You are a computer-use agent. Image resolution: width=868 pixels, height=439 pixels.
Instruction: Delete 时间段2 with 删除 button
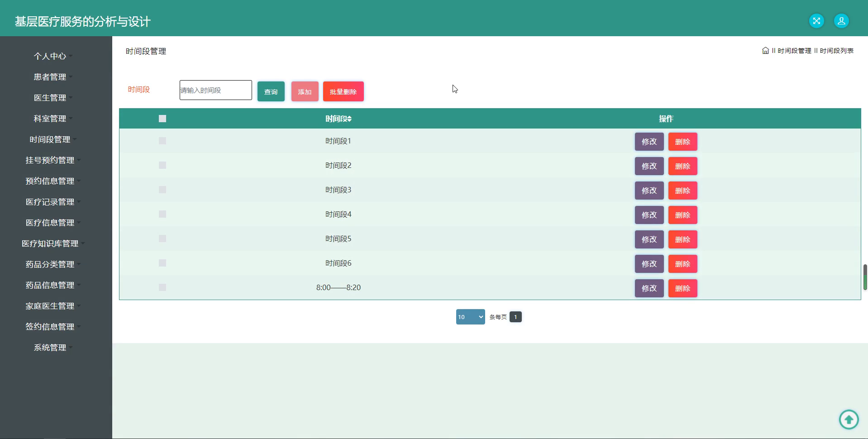pos(682,166)
